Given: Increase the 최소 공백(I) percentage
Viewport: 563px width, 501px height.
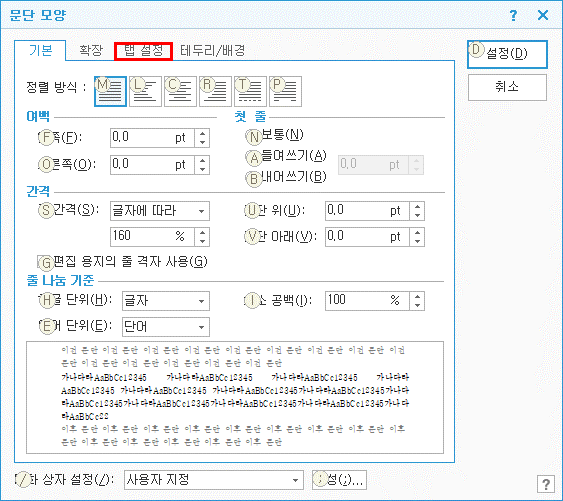Looking at the screenshot, I should [417, 296].
